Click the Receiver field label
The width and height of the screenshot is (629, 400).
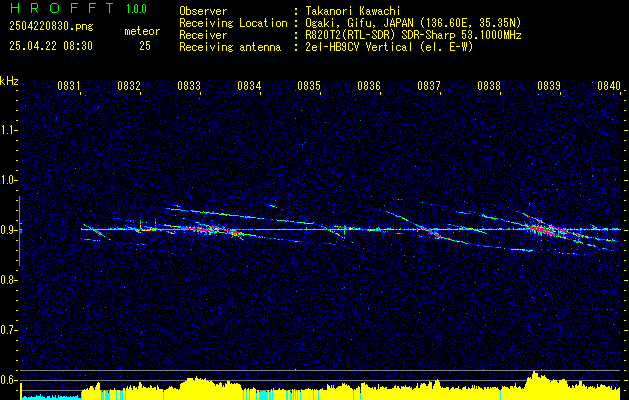(203, 35)
